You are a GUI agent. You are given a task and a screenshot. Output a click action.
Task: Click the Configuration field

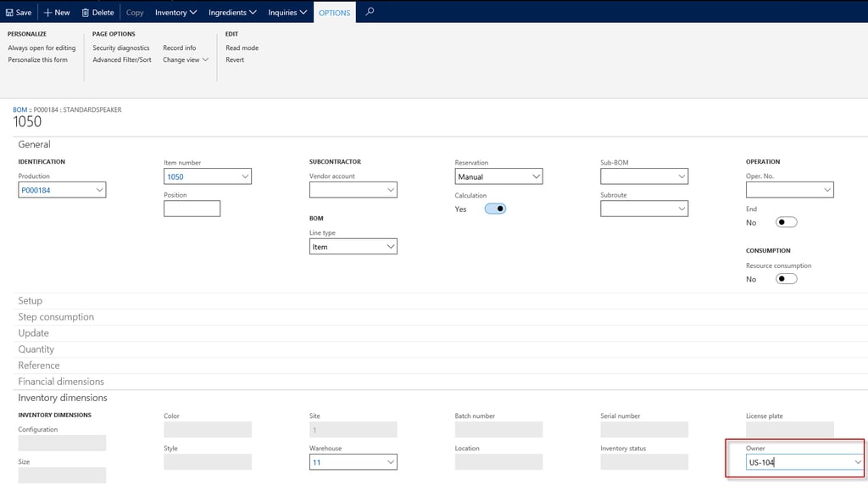coord(62,443)
